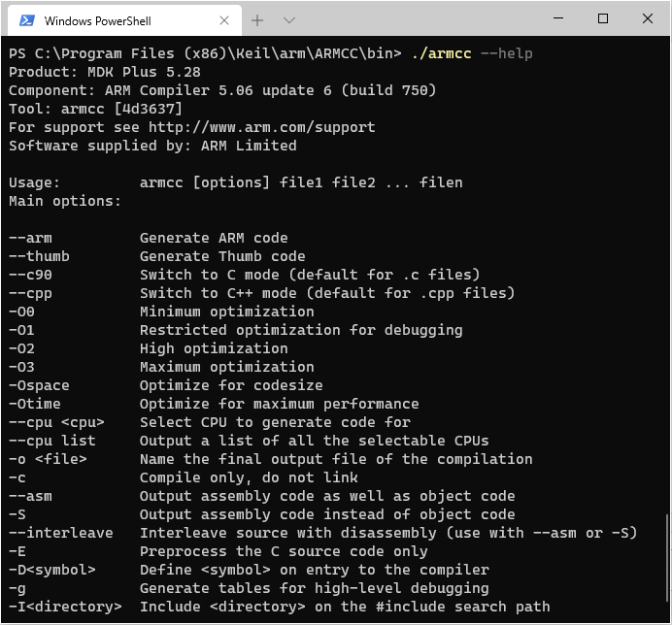Click 'Optimize for codesize' description
672x625 pixels.
231,385
